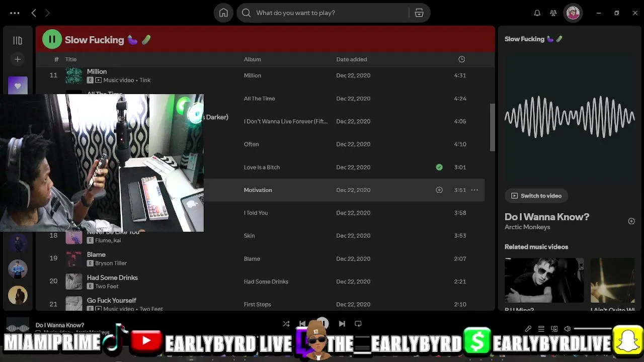Image resolution: width=644 pixels, height=362 pixels.
Task: Expand Your Library sidebar
Action: tap(18, 40)
